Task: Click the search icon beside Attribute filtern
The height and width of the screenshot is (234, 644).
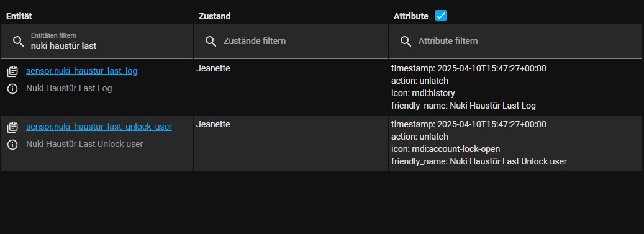Action: 406,41
